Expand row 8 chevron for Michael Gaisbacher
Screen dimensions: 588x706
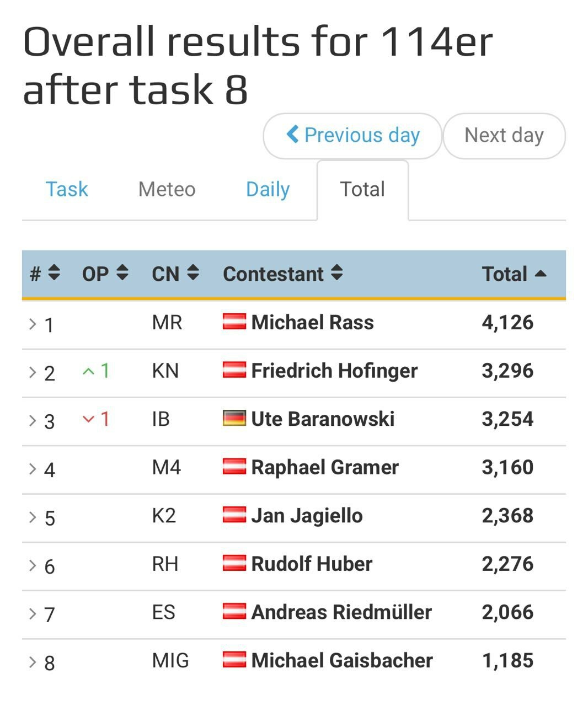pos(33,662)
